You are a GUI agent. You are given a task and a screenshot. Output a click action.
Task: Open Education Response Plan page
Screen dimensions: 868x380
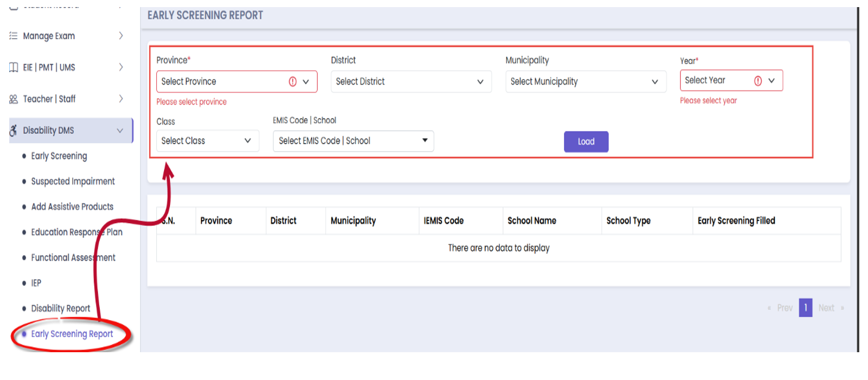[77, 232]
